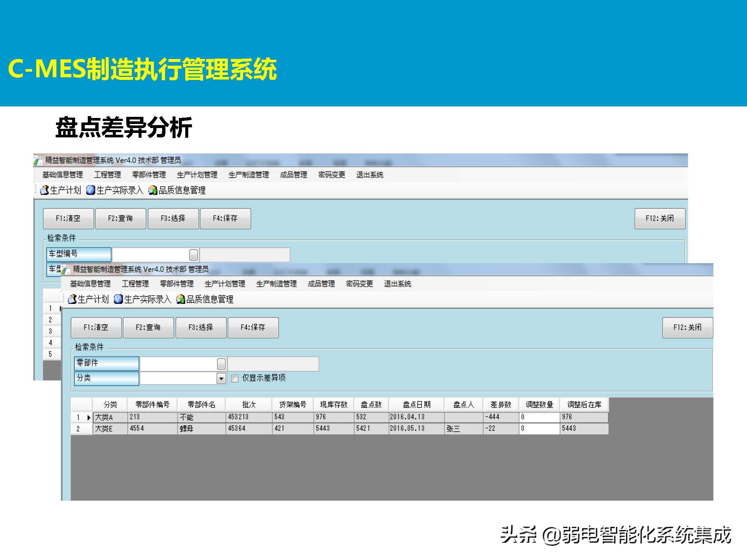Click F12:关闭 button in front window

[x=688, y=327]
